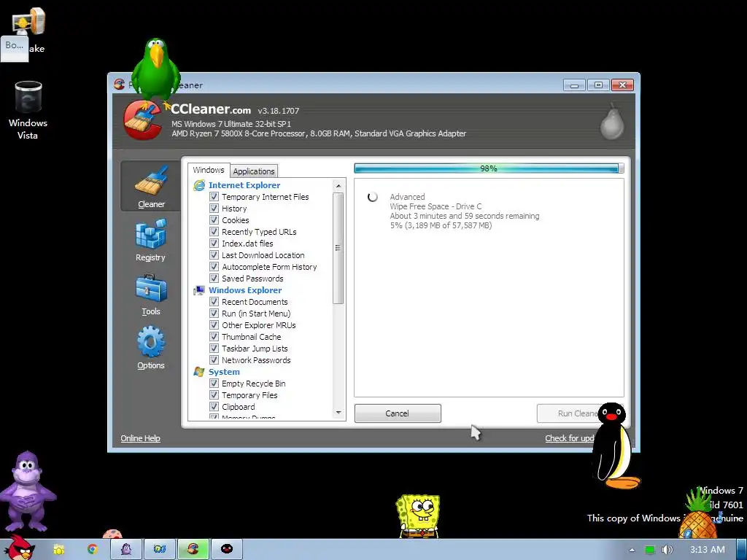Click the 98% progress bar
Image resolution: width=747 pixels, height=560 pixels.
coord(489,168)
